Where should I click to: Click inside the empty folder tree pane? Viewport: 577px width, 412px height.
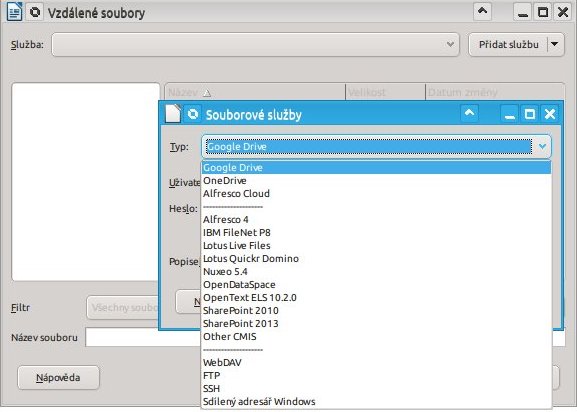[85, 182]
